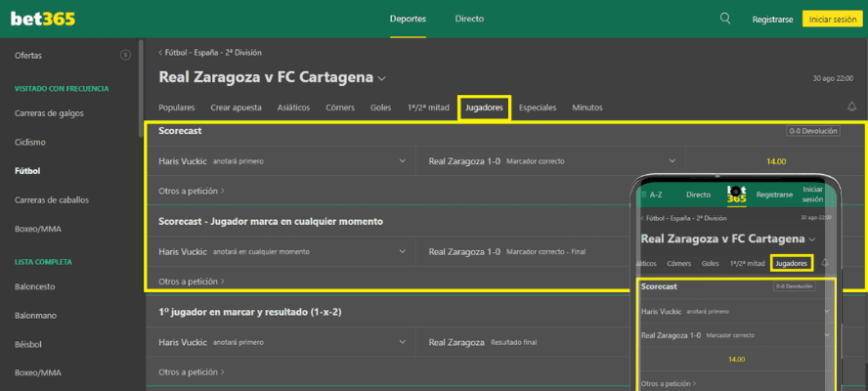
Task: Tap Iniciar sesión in the phone header
Action: pos(812,195)
